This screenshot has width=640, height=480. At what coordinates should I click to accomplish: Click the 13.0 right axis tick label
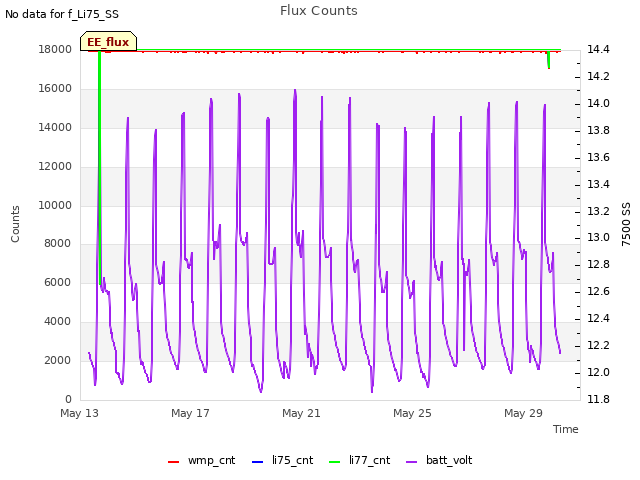(x=598, y=238)
